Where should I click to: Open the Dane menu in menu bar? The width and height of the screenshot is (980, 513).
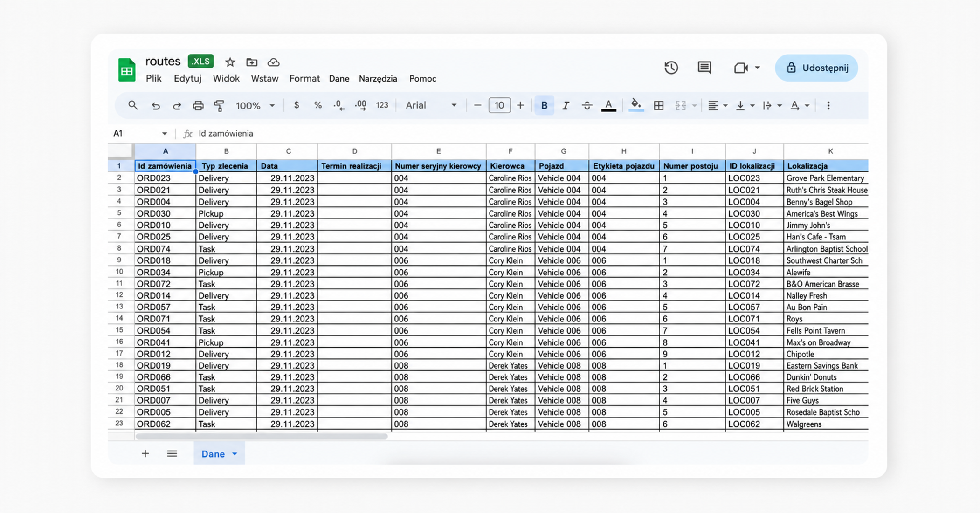[339, 79]
